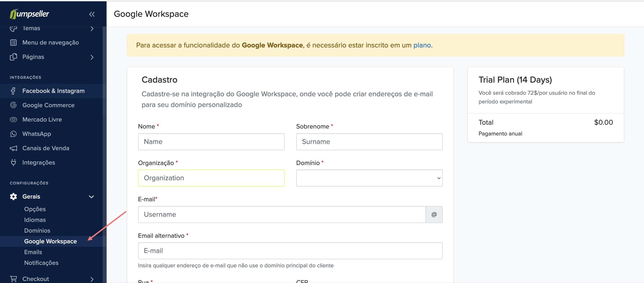This screenshot has width=644, height=283.
Task: Open Menu de navegação item
Action: click(50, 43)
